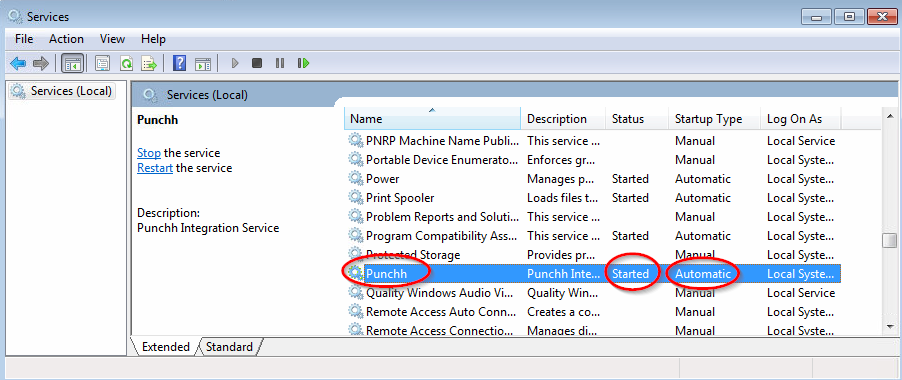The width and height of the screenshot is (902, 380).
Task: Select Remote Access Auto Connection service name
Action: pos(441,312)
